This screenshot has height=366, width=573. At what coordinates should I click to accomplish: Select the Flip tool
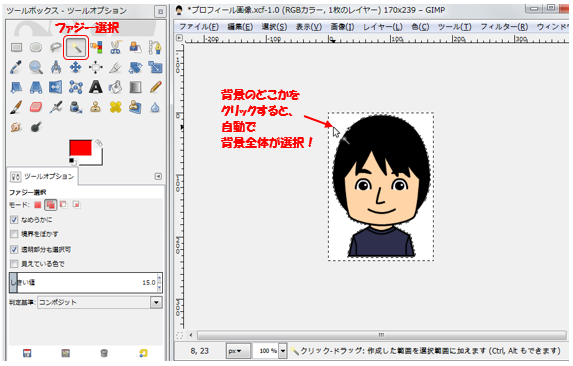[56, 87]
